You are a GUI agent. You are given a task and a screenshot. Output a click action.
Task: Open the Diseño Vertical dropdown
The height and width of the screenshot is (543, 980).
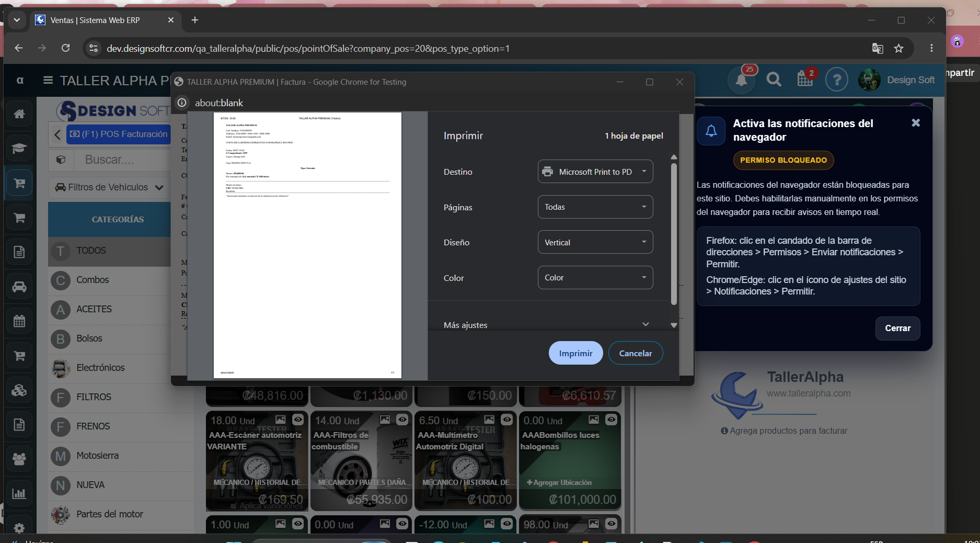(595, 242)
